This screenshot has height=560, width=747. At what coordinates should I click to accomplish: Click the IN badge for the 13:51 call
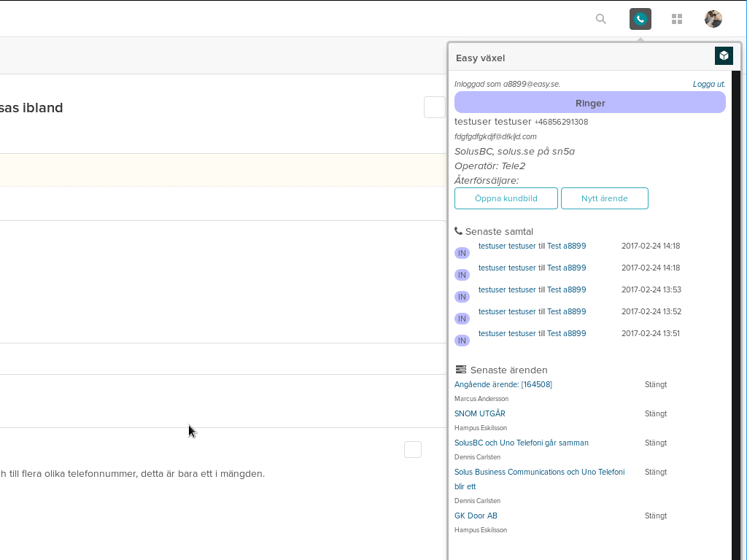pyautogui.click(x=462, y=341)
